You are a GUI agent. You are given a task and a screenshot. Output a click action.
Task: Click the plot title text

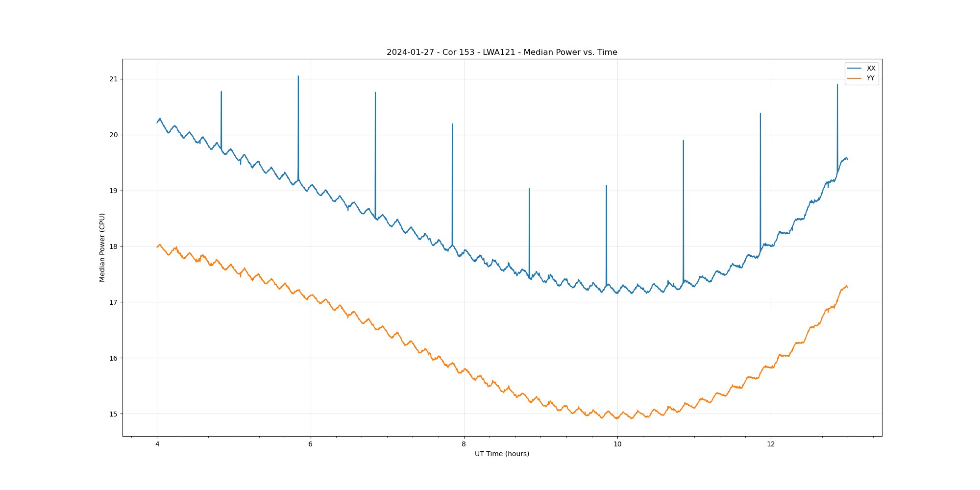click(502, 52)
